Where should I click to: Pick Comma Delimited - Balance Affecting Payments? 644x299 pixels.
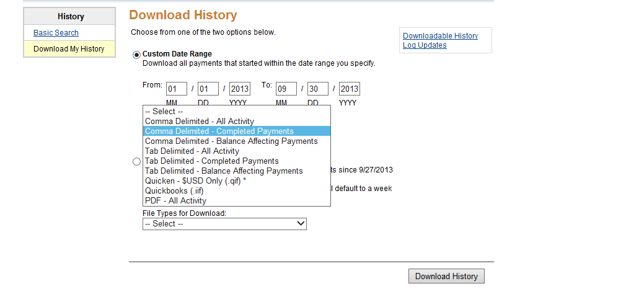tap(237, 141)
